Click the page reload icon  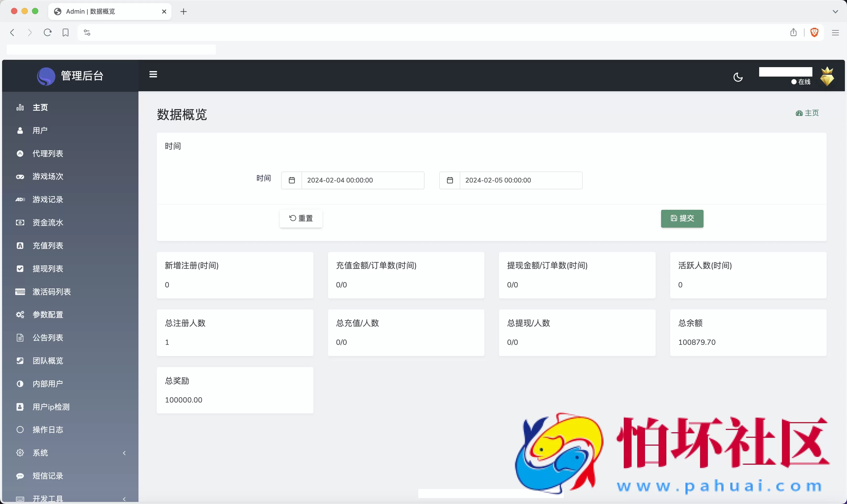[47, 32]
